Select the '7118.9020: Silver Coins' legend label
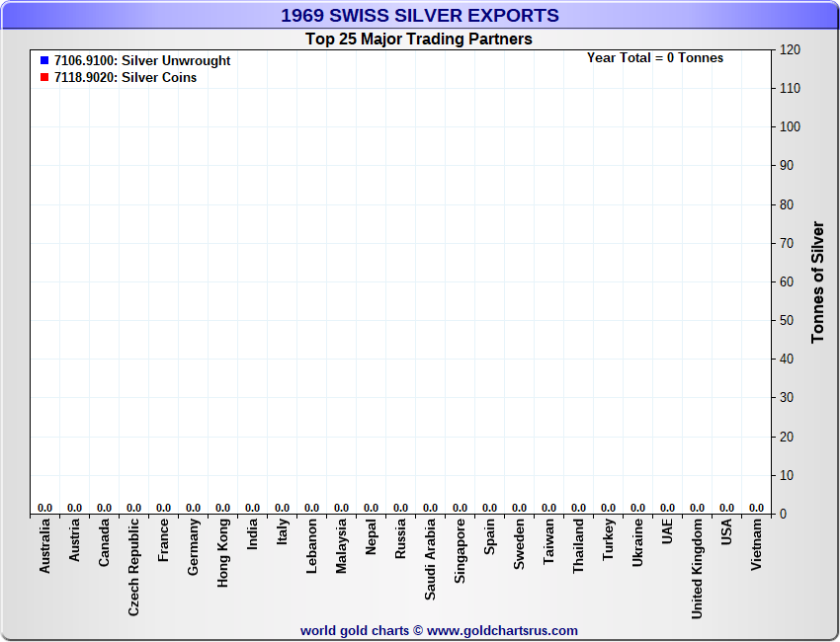 click(126, 78)
